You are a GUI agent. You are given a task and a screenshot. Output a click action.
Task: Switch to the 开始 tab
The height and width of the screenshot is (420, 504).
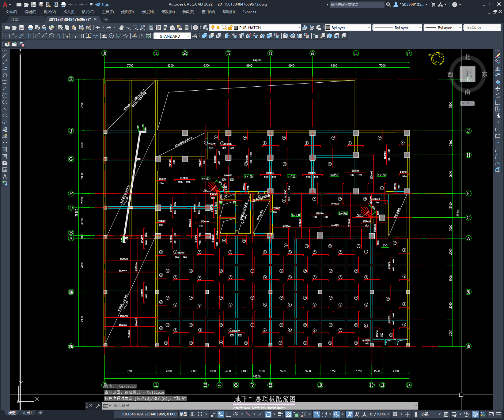tap(15, 19)
